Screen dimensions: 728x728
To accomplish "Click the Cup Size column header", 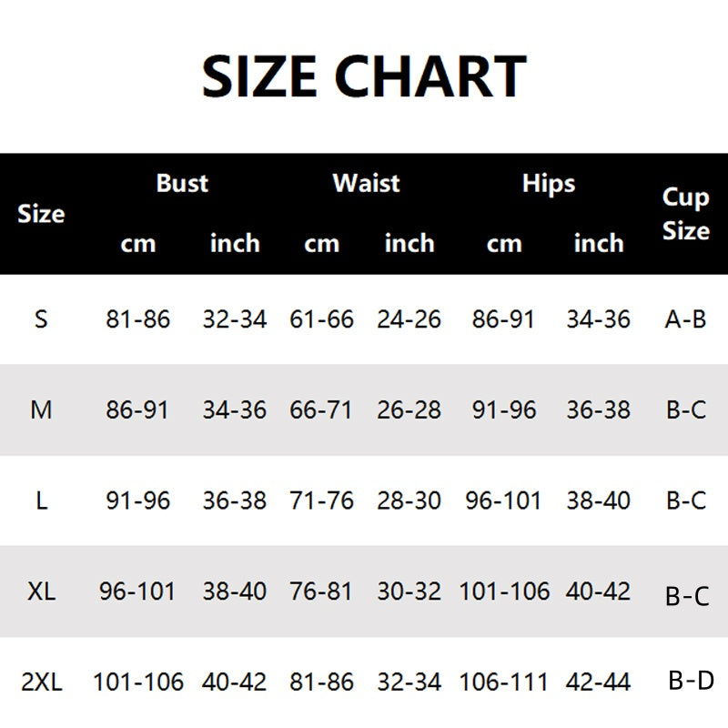I will tap(686, 214).
